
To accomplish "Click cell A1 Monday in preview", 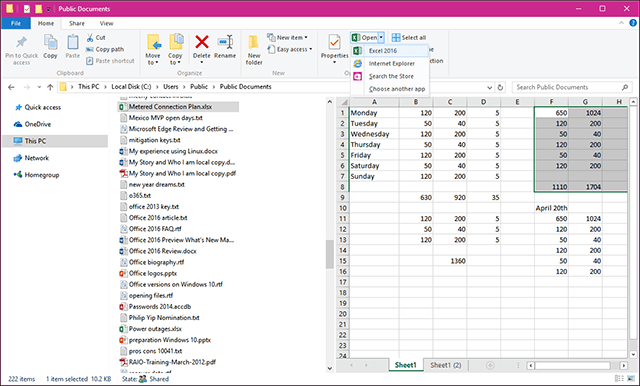I will pyautogui.click(x=374, y=113).
